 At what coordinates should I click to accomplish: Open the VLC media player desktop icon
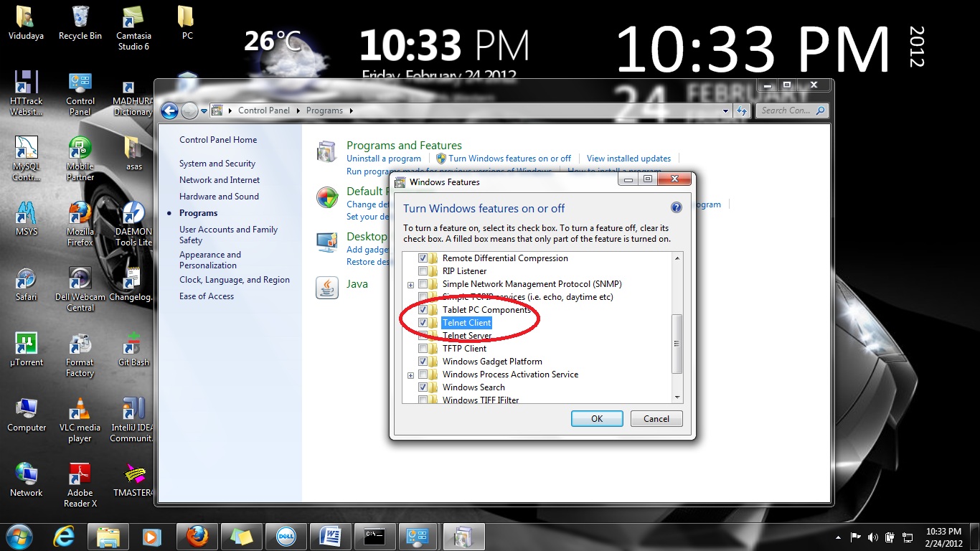[x=80, y=420]
